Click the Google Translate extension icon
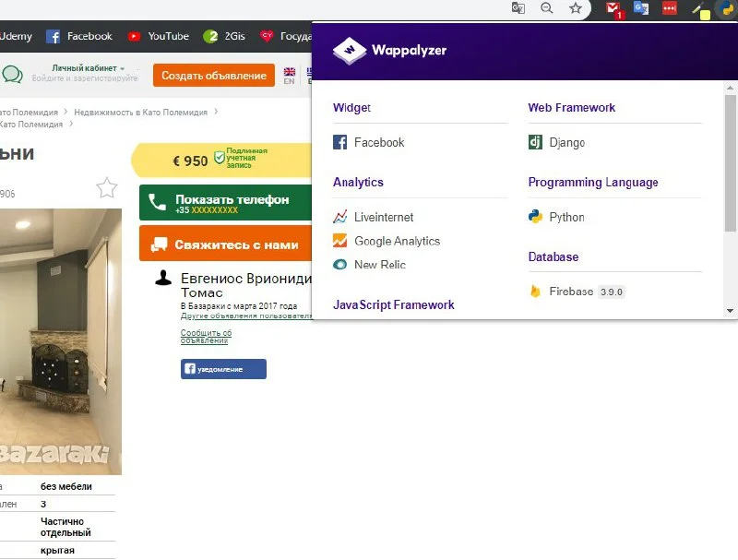Viewport: 738px width, 560px height. 641,8
